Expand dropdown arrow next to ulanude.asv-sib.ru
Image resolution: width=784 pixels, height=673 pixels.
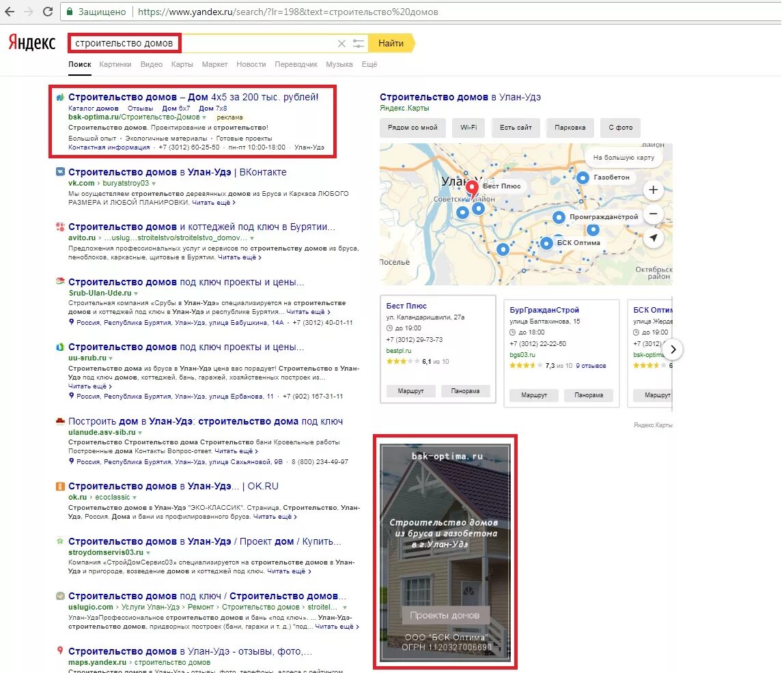coord(140,433)
